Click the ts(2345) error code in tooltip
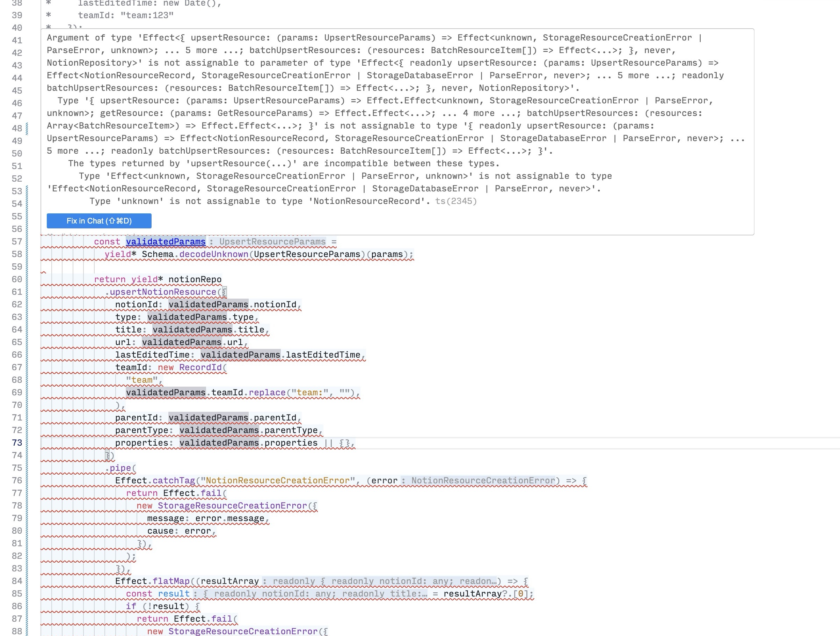This screenshot has height=636, width=840. coord(456,201)
